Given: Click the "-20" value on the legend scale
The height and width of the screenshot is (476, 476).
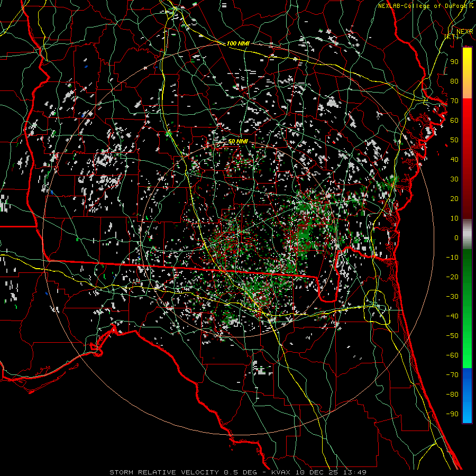Looking at the screenshot, I should pos(452,277).
